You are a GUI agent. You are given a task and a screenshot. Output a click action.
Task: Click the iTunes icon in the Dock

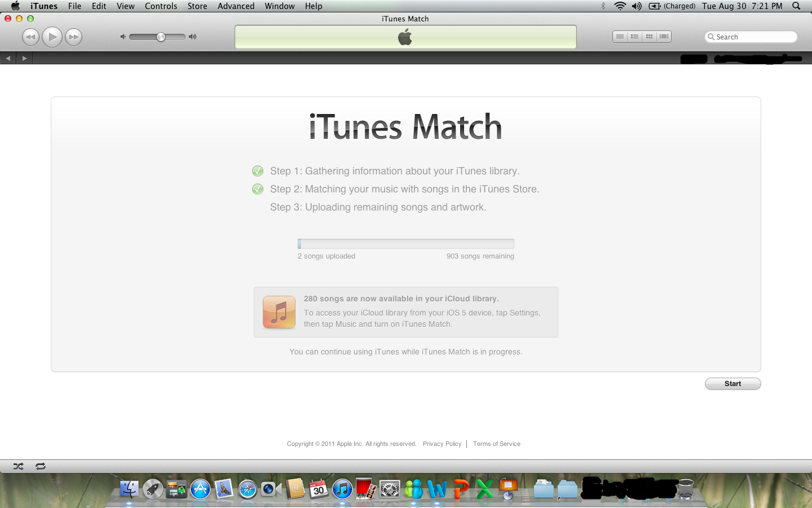(x=342, y=488)
